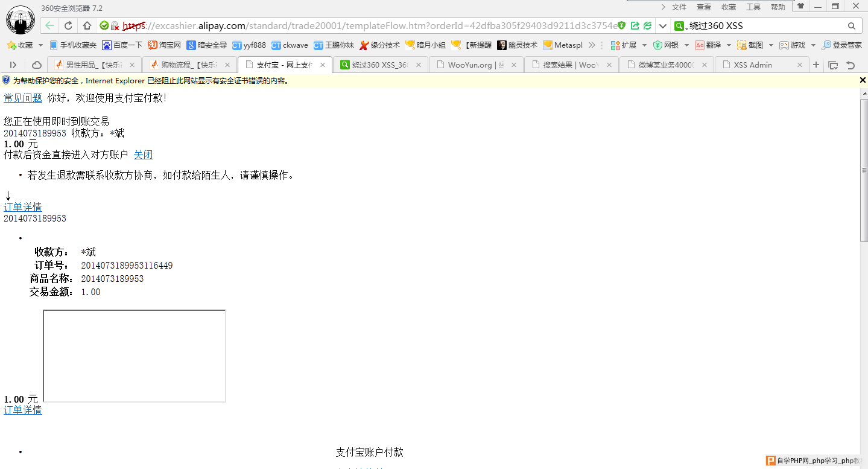Open the 网银 online banking button
Image resolution: width=868 pixels, height=469 pixels.
tap(666, 45)
